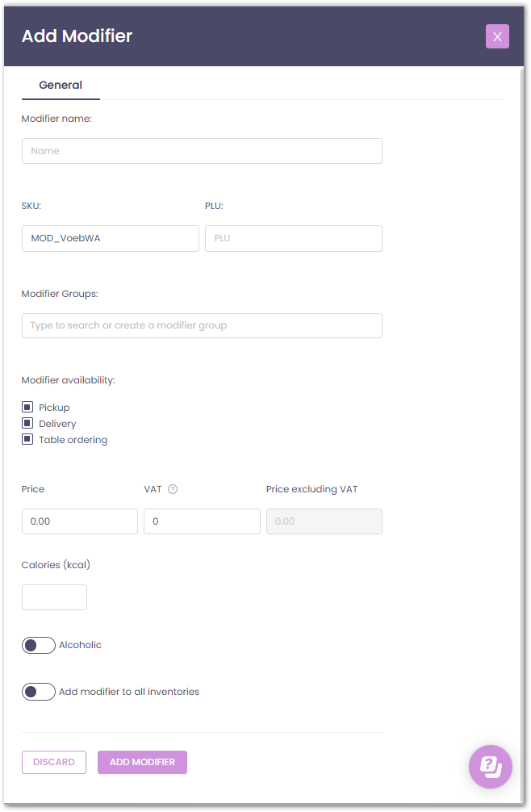Viewport: 531px width, 812px height.
Task: Turn on Add modifier to all inventories
Action: click(39, 692)
